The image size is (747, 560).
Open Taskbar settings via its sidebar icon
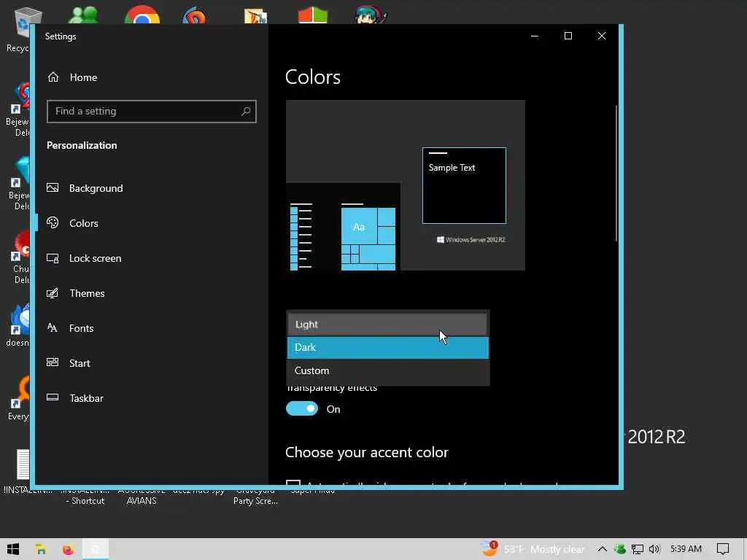[53, 397]
